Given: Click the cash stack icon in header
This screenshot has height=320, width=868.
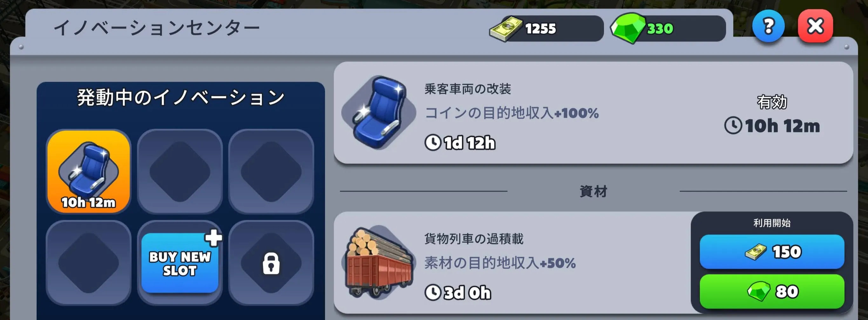Looking at the screenshot, I should click(506, 29).
